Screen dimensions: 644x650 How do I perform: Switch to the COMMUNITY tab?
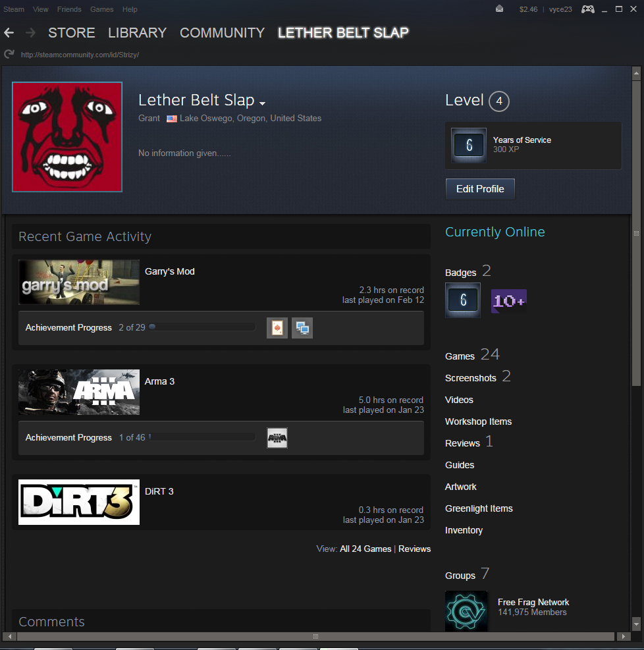[x=222, y=33]
